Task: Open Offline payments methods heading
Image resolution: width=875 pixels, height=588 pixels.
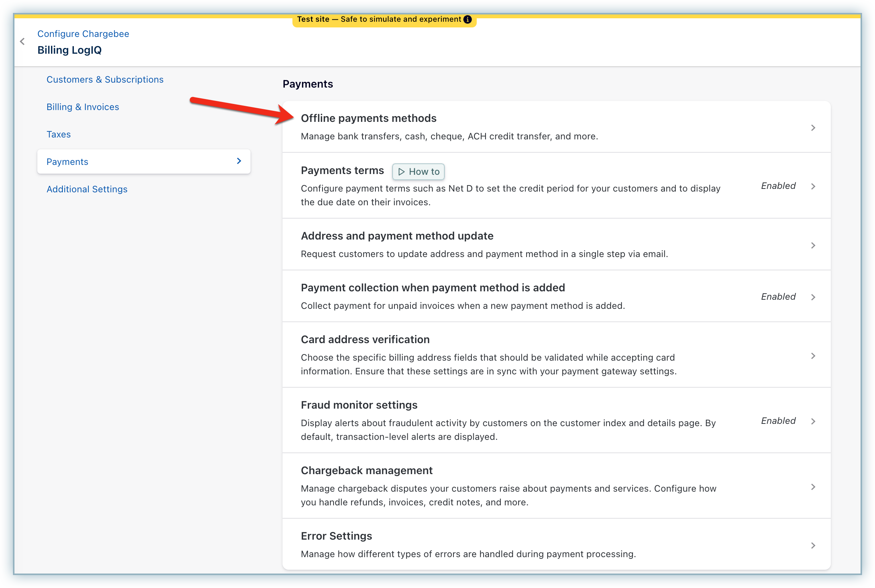Action: (x=368, y=118)
